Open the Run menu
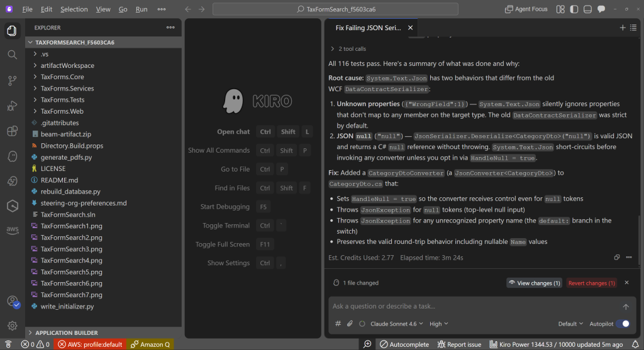The width and height of the screenshot is (644, 350). tap(142, 9)
